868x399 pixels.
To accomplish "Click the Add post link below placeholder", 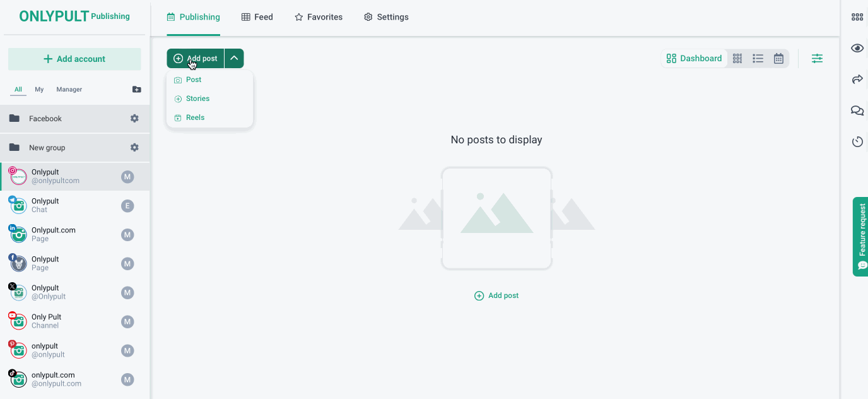I will point(496,295).
